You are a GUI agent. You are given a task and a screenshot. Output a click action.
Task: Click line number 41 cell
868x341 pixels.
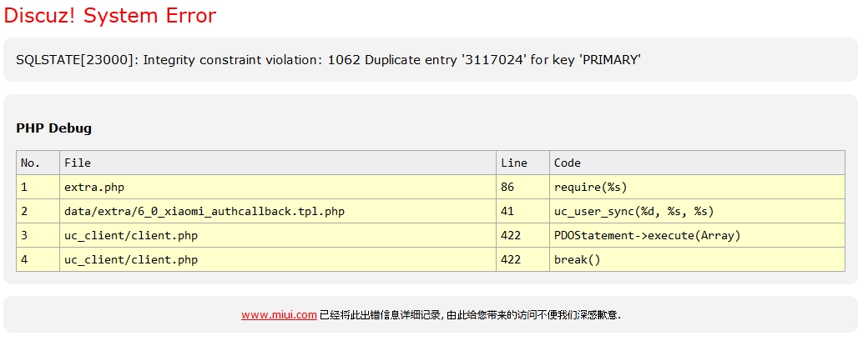[x=507, y=211]
